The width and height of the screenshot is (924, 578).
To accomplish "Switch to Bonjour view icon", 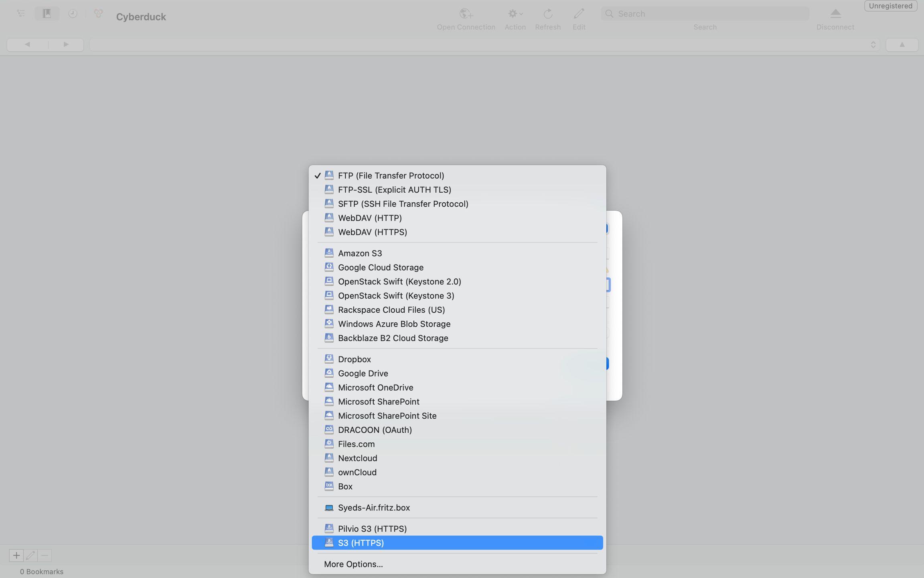I will click(98, 14).
